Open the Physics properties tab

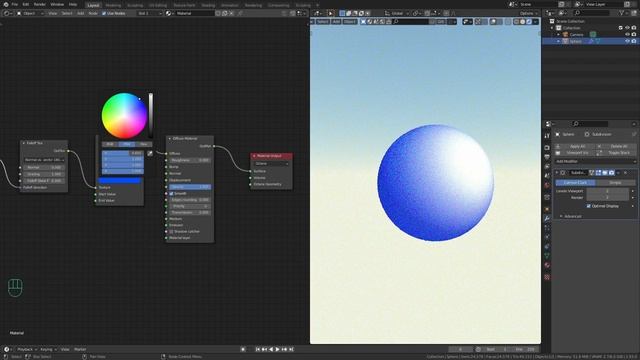547,237
